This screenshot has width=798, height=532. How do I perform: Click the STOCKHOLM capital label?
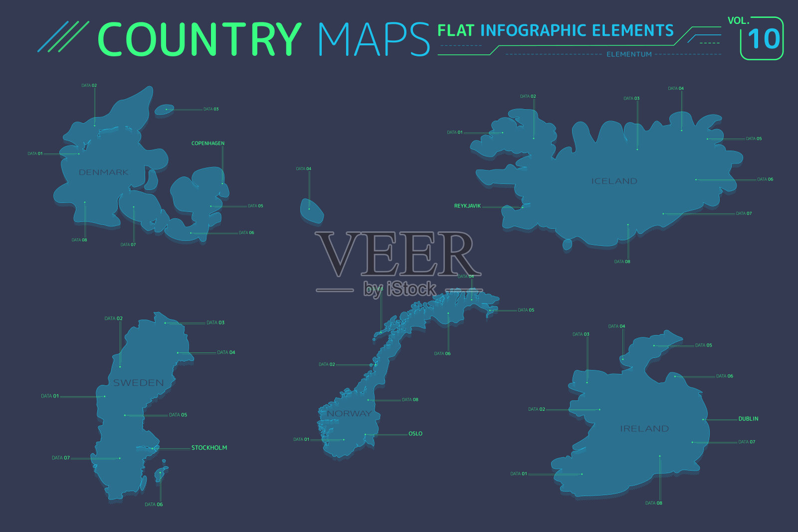(x=209, y=448)
